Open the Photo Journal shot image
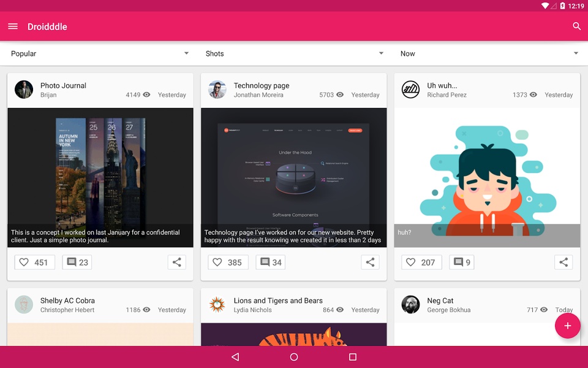This screenshot has width=588, height=368. pyautogui.click(x=100, y=177)
